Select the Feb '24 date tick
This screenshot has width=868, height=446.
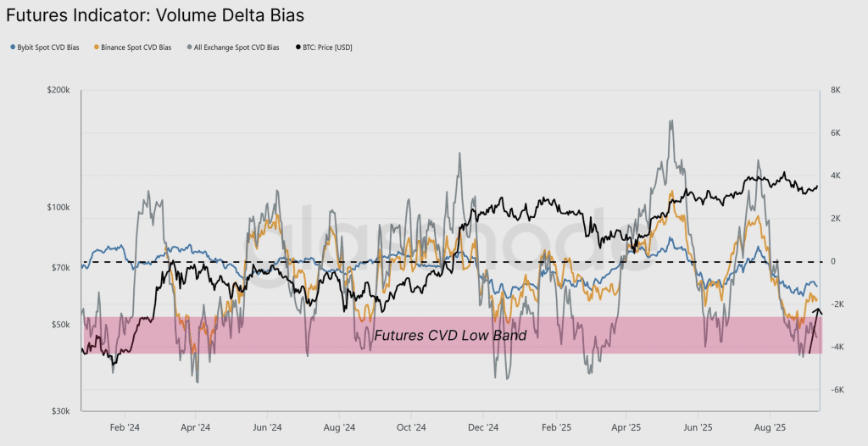(x=125, y=429)
